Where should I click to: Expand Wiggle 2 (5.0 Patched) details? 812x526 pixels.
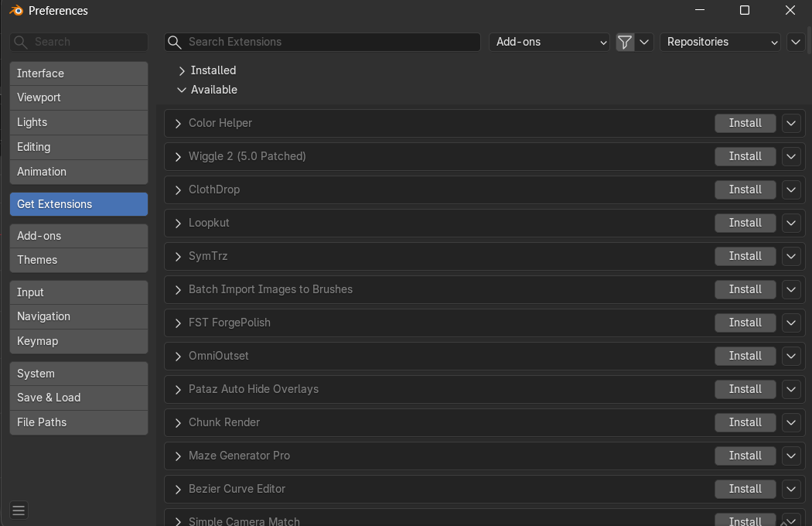pos(178,156)
